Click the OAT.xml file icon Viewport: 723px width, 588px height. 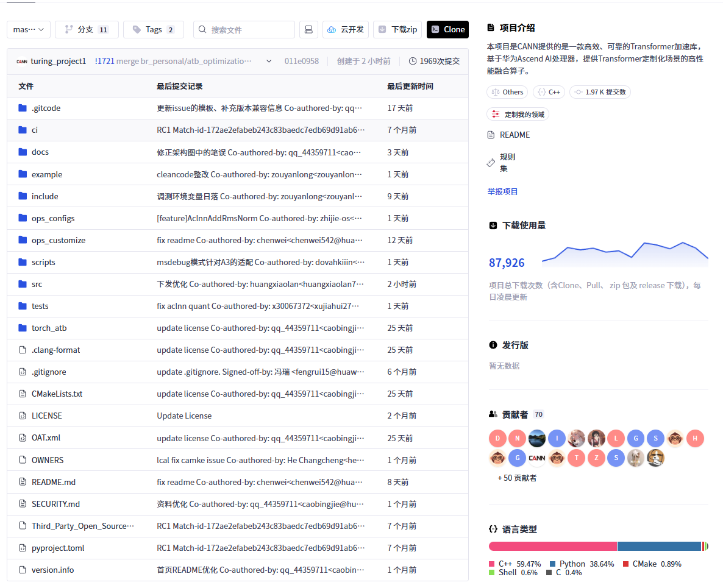(x=23, y=437)
